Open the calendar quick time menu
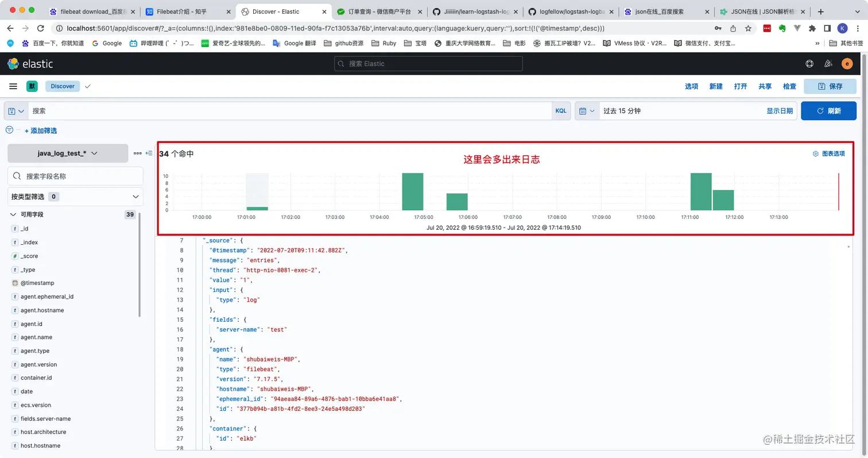This screenshot has height=458, width=868. 587,111
